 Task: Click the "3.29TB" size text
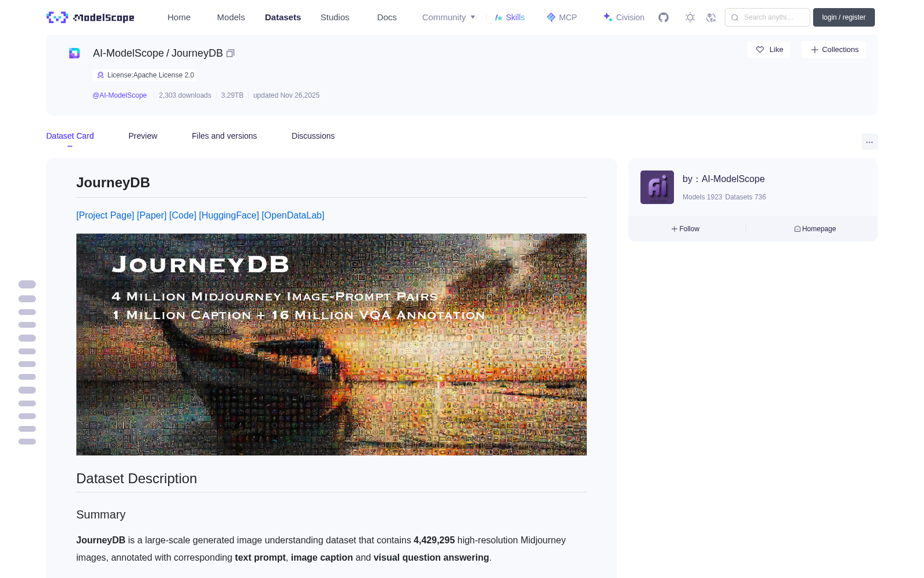(x=232, y=95)
